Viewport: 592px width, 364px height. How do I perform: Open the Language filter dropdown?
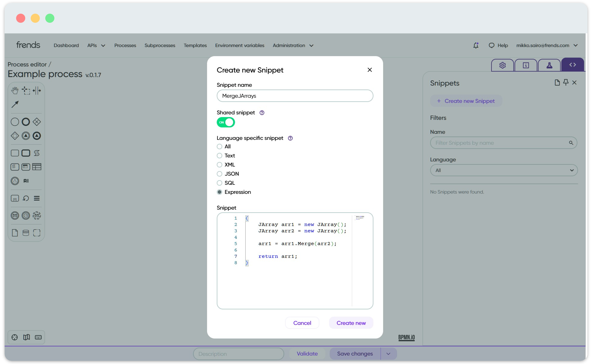click(504, 170)
